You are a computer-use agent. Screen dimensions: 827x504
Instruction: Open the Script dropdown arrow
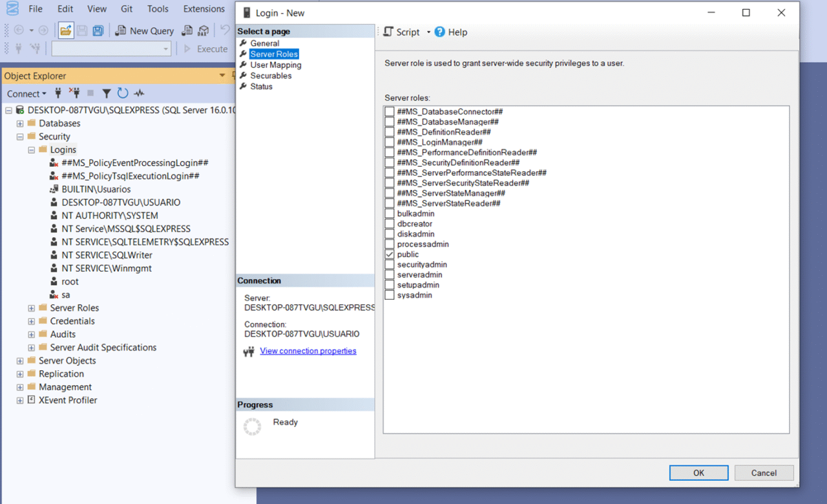pos(428,32)
